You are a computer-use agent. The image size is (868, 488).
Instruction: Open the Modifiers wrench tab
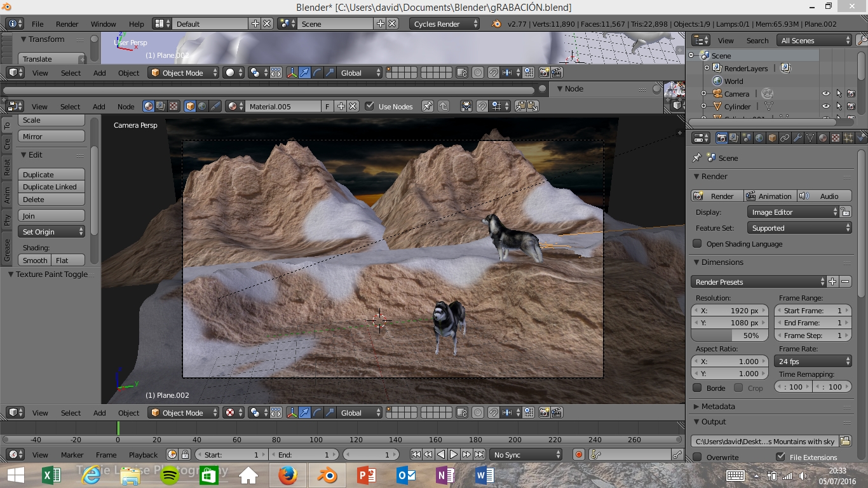pos(797,138)
